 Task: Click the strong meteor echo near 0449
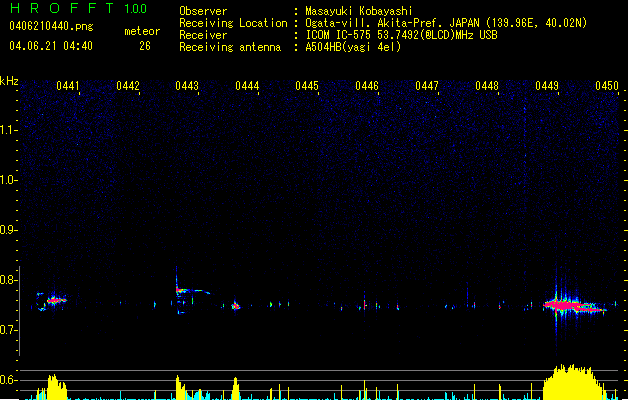click(x=574, y=306)
